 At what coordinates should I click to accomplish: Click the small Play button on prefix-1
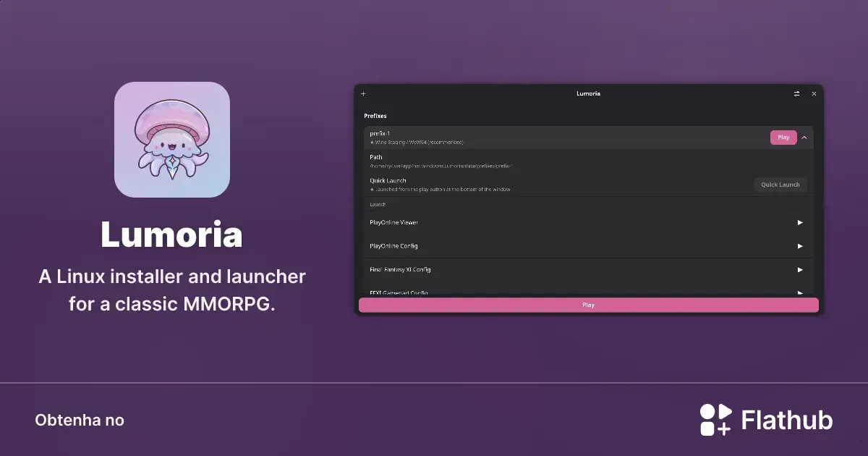[783, 138]
